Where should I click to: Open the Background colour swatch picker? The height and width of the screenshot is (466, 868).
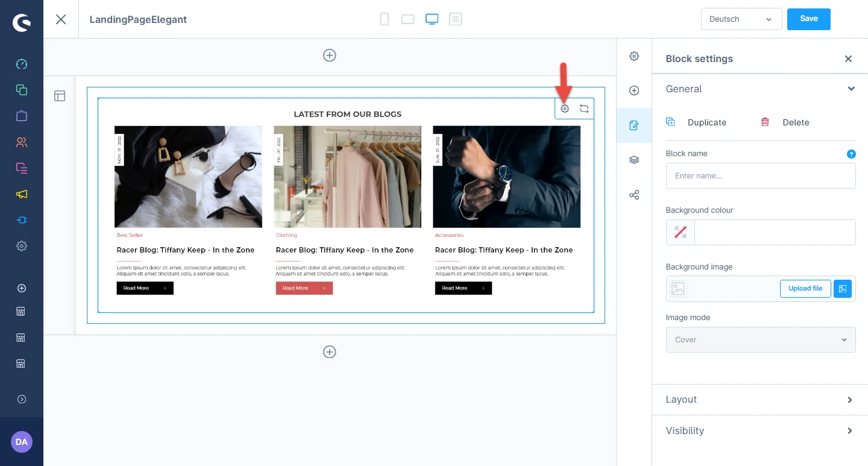[x=681, y=233]
